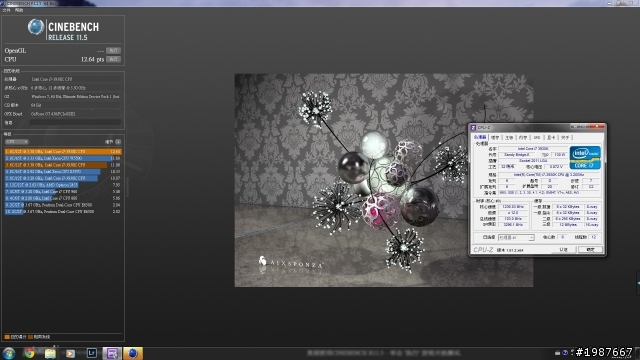This screenshot has height=360, width=640.
Task: Click the Cinebench globe logo
Action: 36,27
